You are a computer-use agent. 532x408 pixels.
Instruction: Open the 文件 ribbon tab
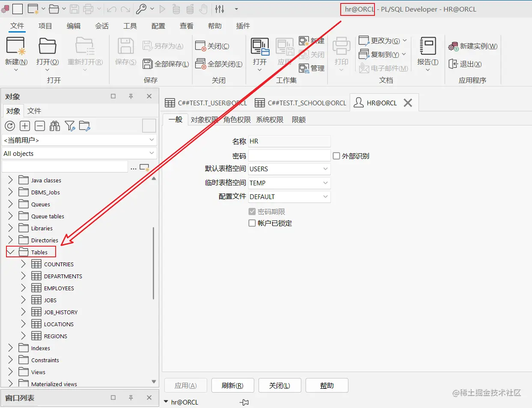pos(17,26)
